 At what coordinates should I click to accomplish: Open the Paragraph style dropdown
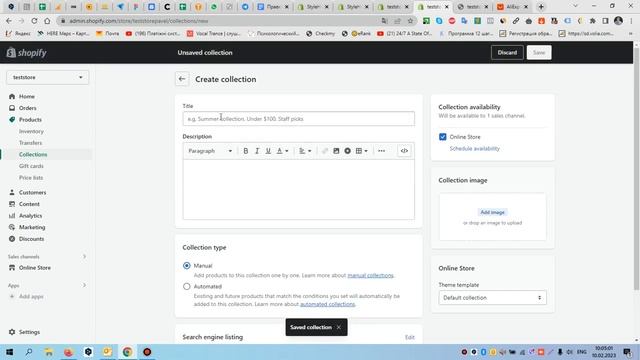[x=210, y=151]
